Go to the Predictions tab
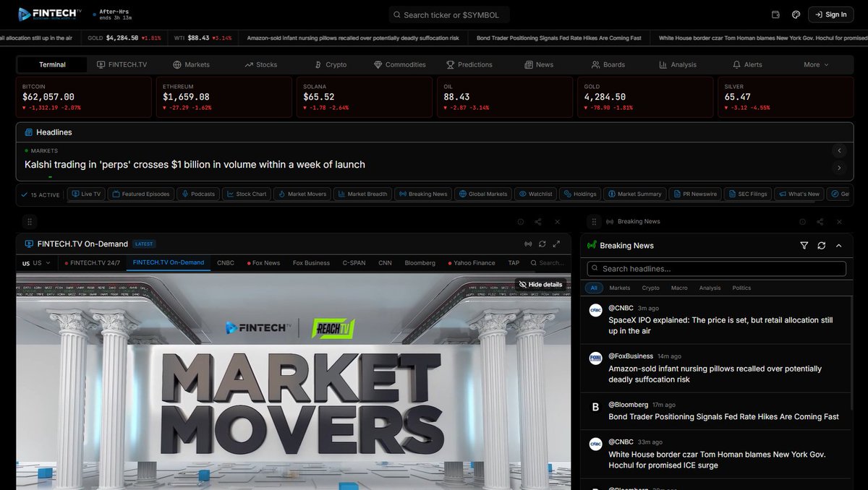Screen dimensions: 868x490 click(469, 64)
